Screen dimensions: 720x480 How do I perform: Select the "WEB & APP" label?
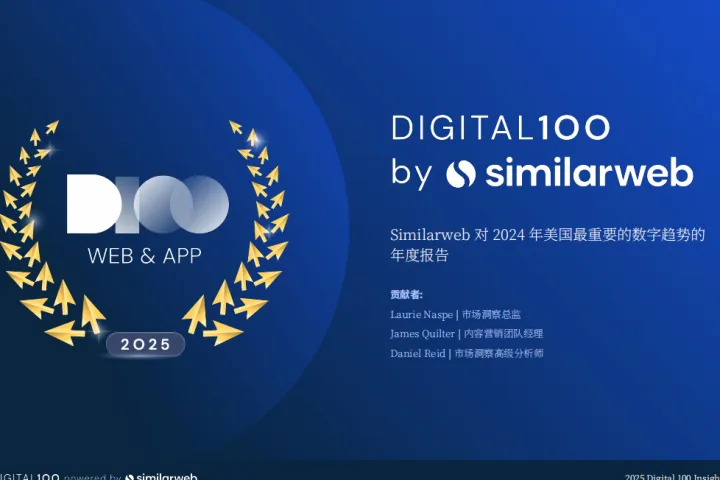pos(145,256)
